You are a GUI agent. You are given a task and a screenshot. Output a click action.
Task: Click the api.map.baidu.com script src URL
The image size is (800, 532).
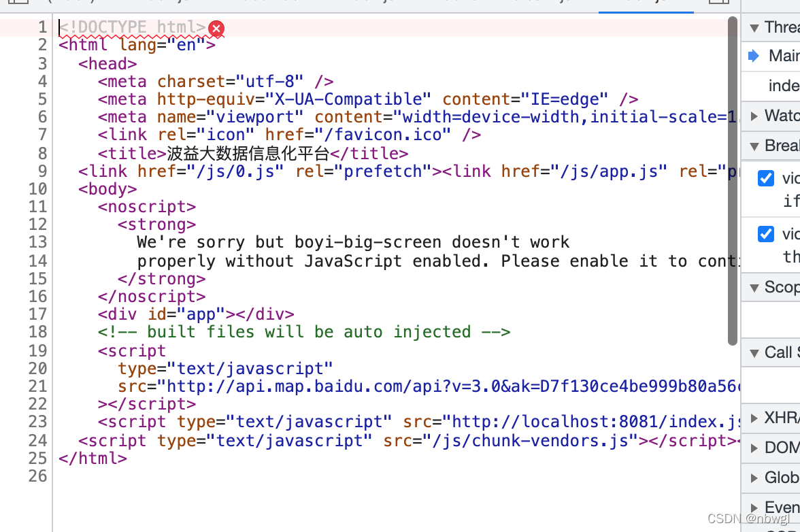tap(453, 386)
